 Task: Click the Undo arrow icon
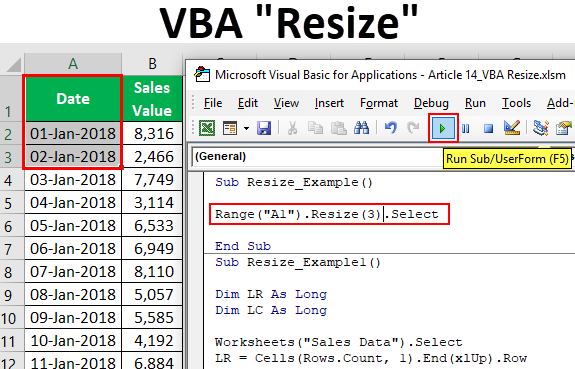[391, 128]
